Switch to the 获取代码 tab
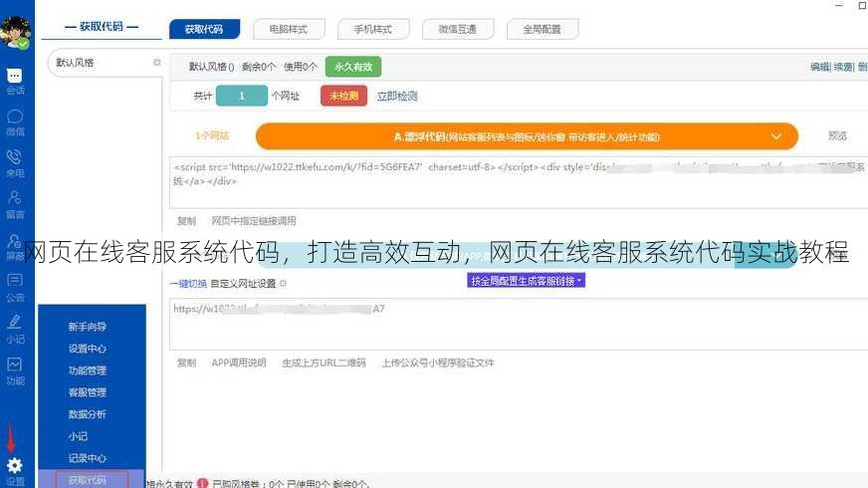 point(204,29)
